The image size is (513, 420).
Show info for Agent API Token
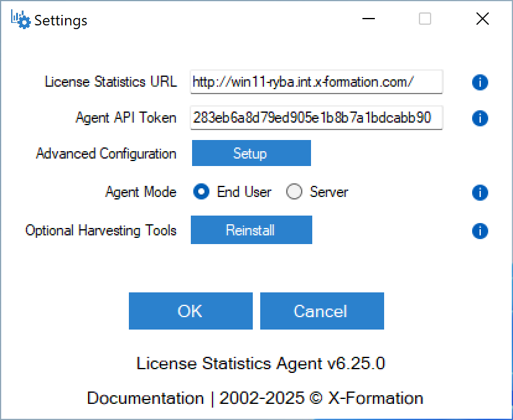click(480, 118)
